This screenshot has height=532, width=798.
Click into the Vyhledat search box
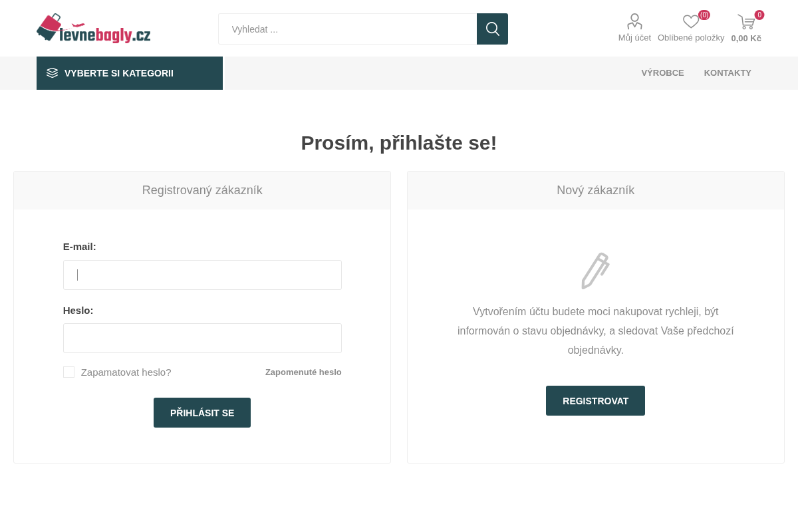(x=348, y=29)
